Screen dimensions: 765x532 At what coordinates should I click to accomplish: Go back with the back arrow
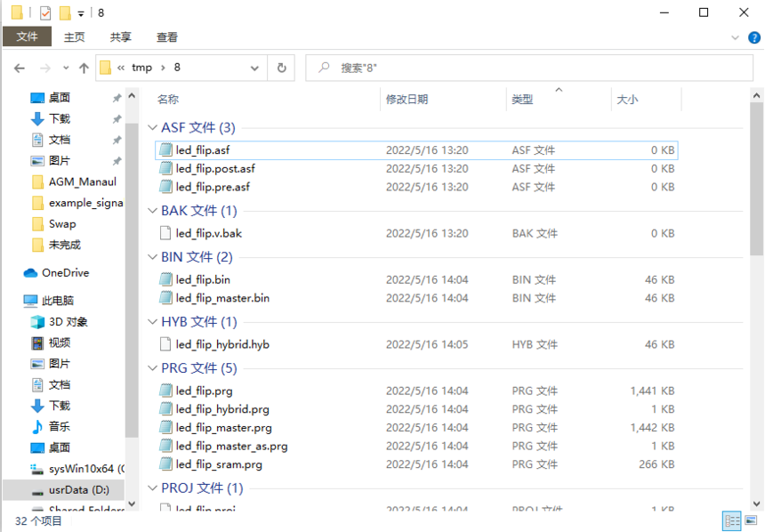point(20,68)
